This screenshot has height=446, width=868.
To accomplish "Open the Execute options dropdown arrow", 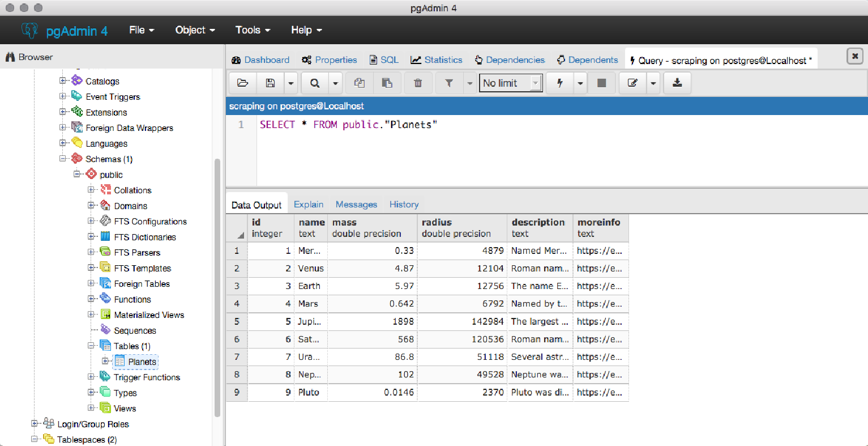I will coord(580,83).
